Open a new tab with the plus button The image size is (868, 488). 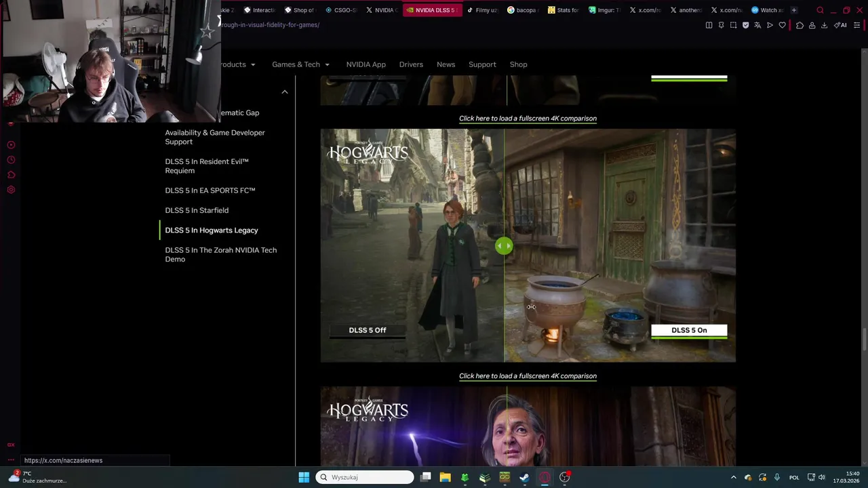pyautogui.click(x=794, y=10)
